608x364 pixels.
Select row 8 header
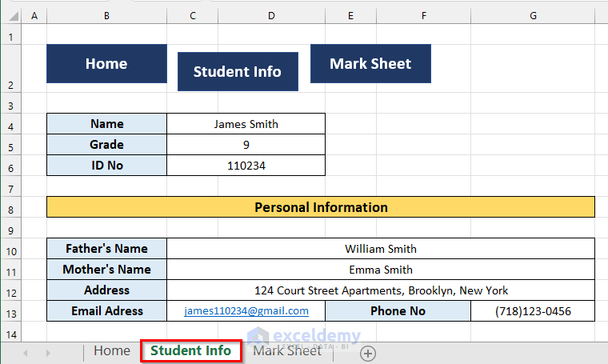point(10,207)
